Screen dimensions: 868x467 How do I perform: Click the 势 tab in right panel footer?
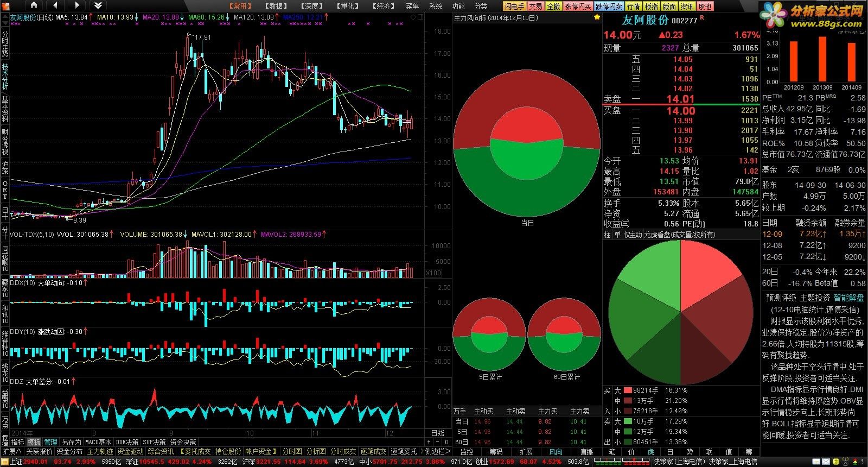pos(690,451)
